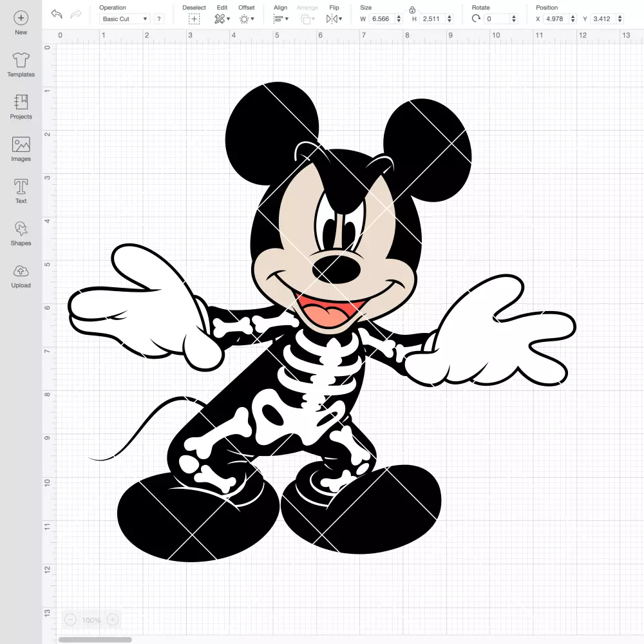
Task: Open the Templates panel
Action: tap(21, 65)
